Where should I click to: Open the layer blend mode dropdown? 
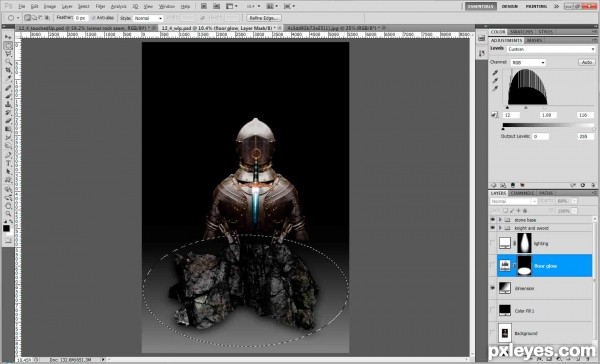click(x=513, y=201)
